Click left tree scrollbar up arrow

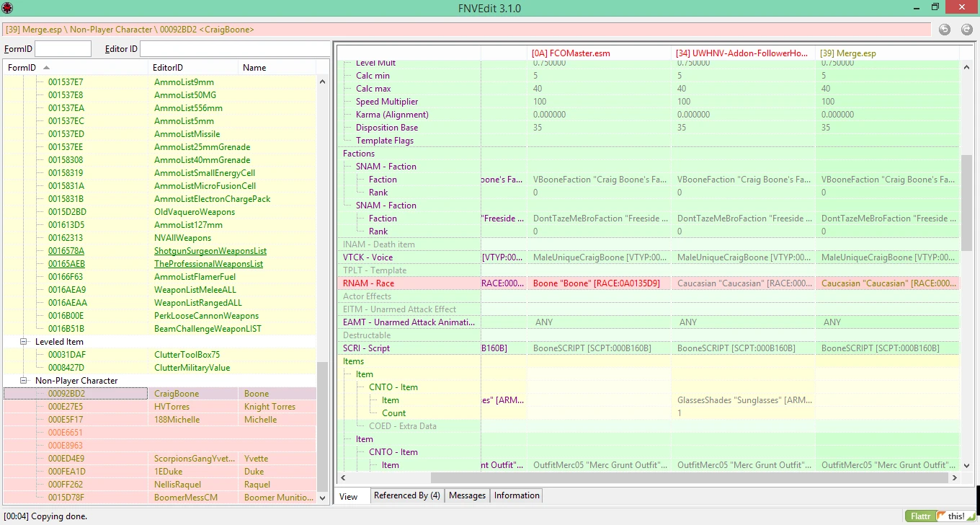tap(322, 81)
